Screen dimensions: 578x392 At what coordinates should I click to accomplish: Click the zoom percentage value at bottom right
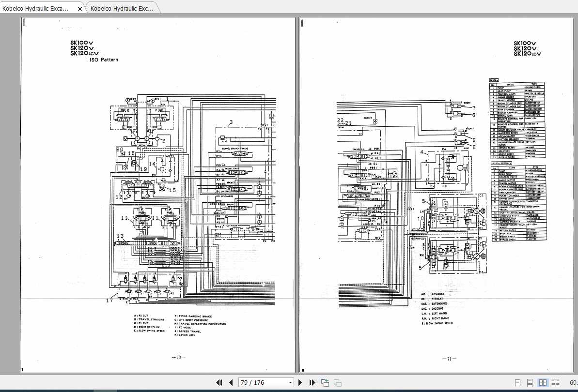[574, 383]
